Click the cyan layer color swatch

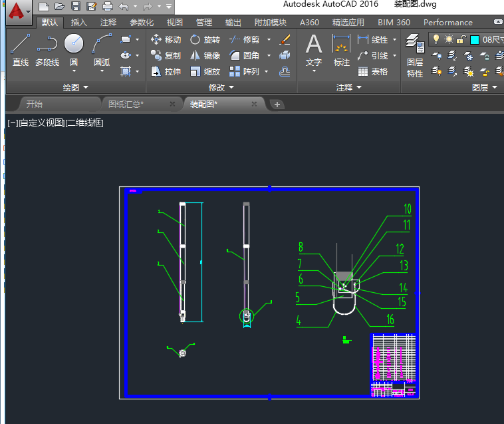[x=475, y=39]
